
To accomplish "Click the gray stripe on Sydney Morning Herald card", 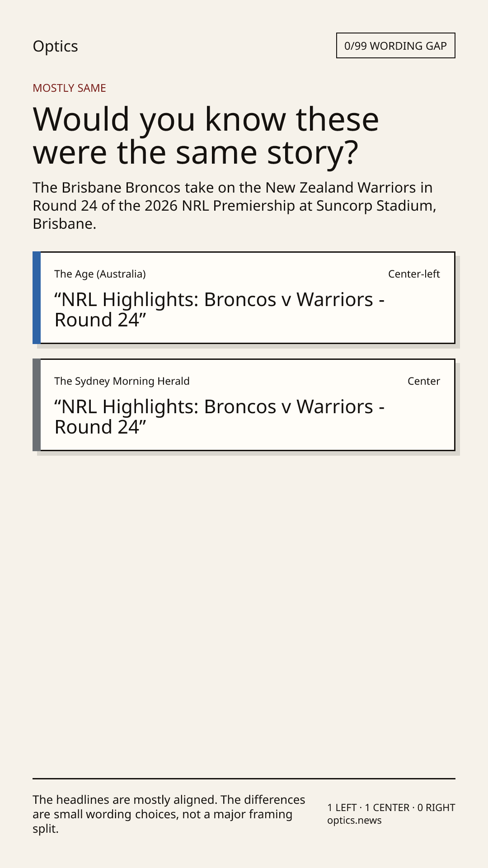I will [37, 405].
